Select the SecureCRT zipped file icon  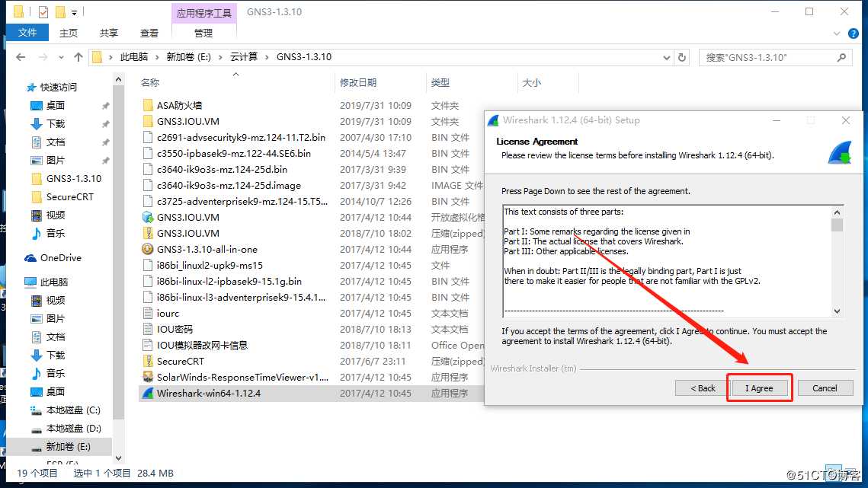click(148, 362)
